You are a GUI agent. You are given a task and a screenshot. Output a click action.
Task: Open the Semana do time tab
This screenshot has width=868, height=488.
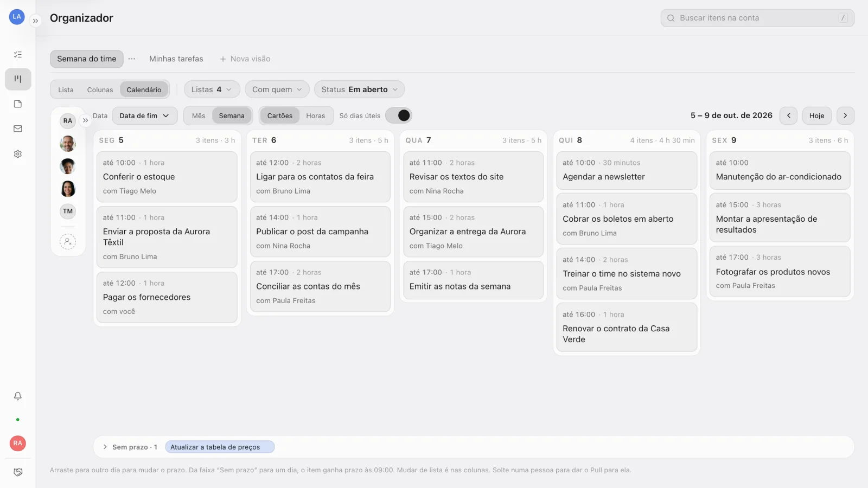[87, 59]
